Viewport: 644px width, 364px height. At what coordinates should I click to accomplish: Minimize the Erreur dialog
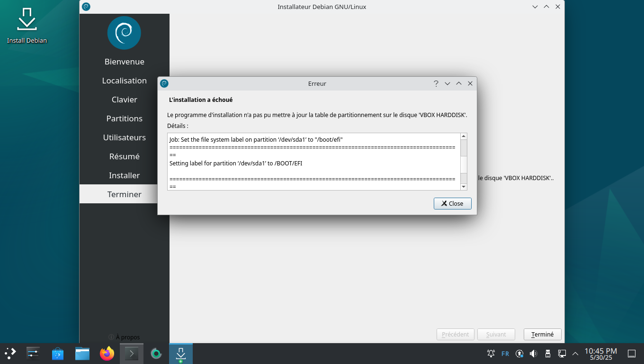tap(447, 83)
